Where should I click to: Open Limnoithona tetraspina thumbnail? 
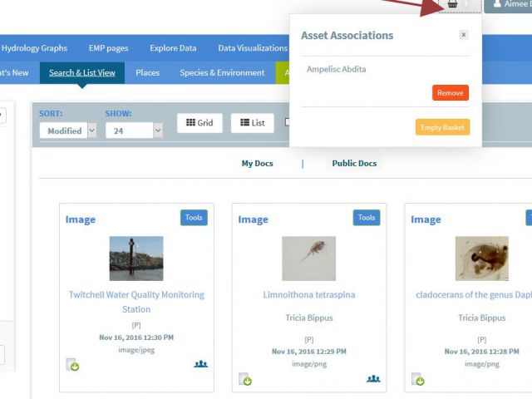coord(308,259)
